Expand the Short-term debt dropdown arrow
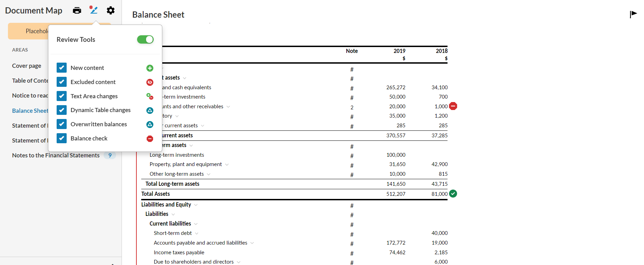 click(197, 234)
